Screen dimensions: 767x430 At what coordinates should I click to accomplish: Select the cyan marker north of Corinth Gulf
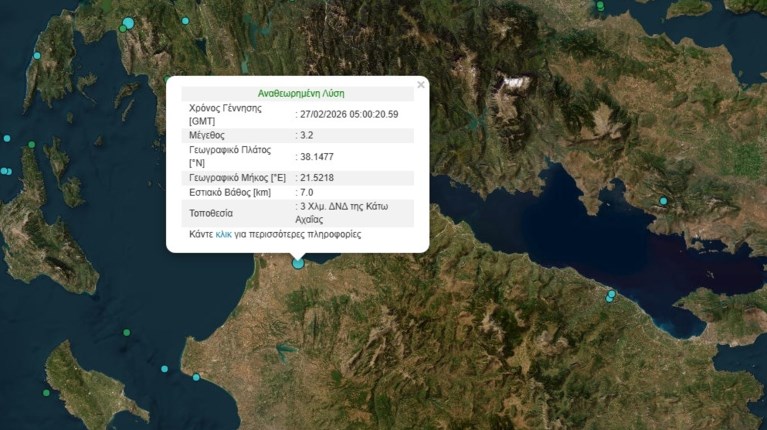pos(663,201)
